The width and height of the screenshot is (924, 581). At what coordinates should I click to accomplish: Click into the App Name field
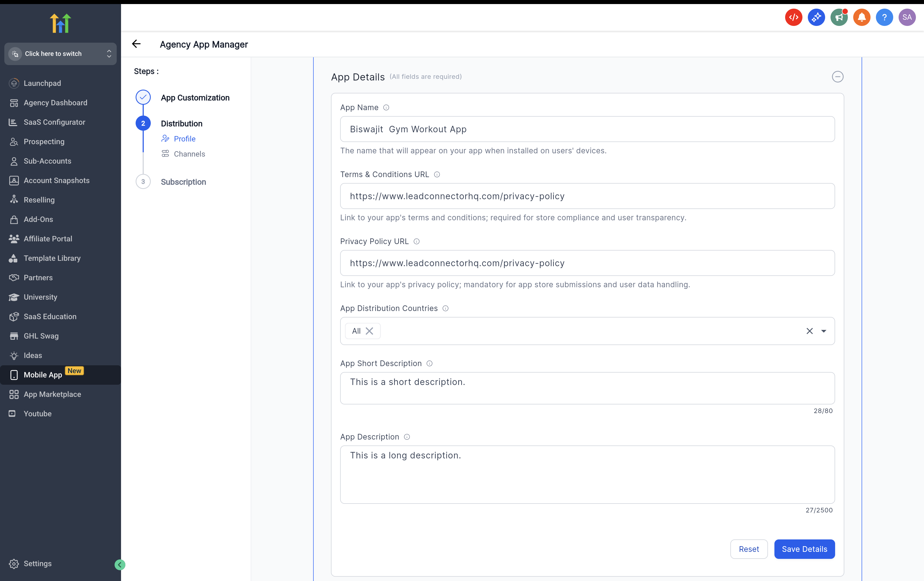(587, 129)
